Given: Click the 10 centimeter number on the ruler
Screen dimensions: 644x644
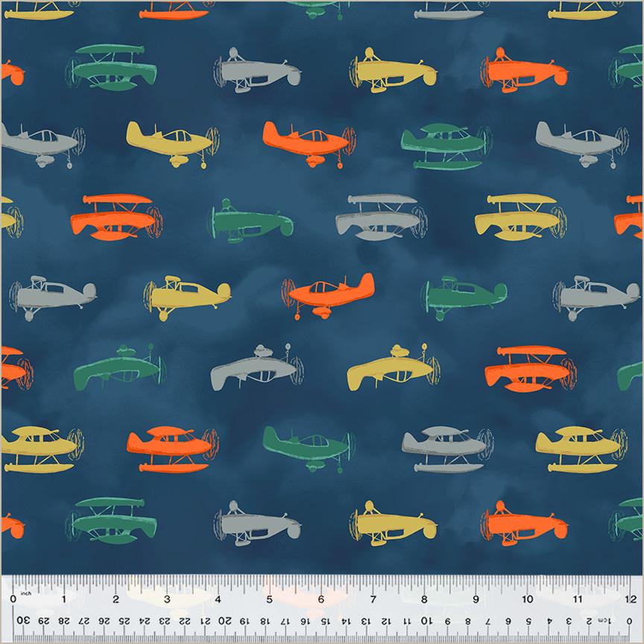Looking at the screenshot, I should (428, 620).
